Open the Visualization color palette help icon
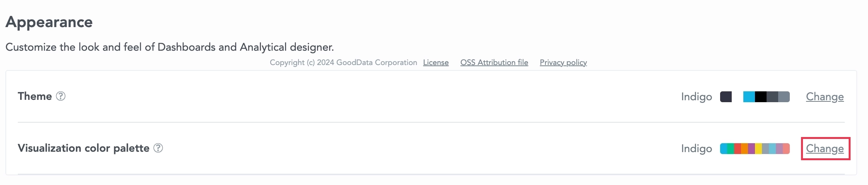This screenshot has height=185, width=868. point(158,148)
